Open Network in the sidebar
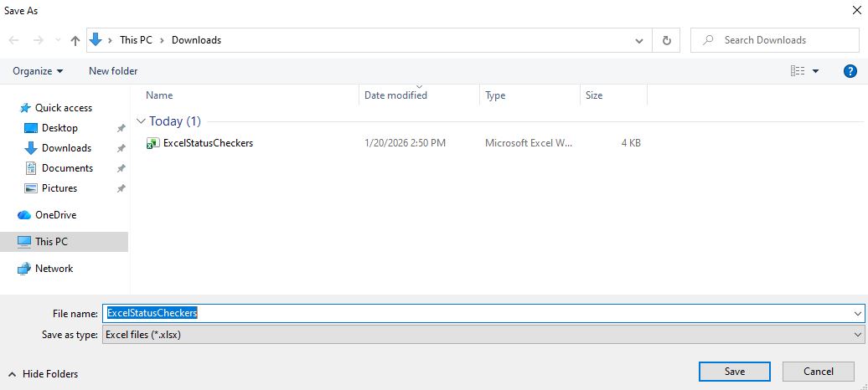868x390 pixels. (x=54, y=269)
